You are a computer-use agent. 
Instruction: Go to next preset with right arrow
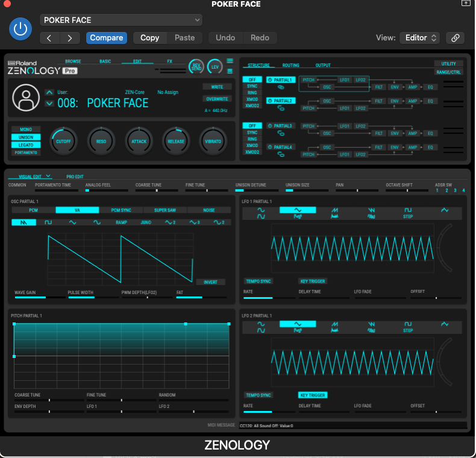point(70,38)
